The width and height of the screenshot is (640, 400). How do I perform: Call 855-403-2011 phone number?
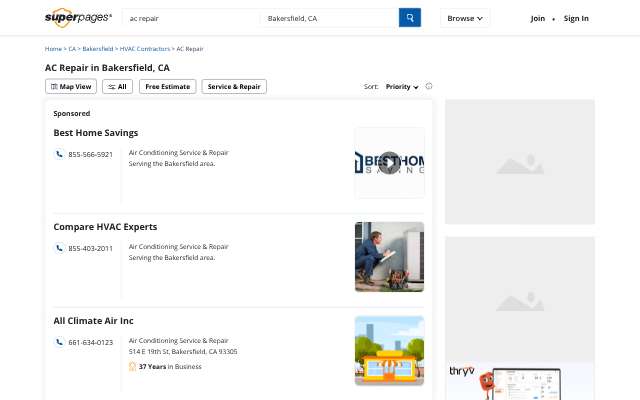click(91, 248)
